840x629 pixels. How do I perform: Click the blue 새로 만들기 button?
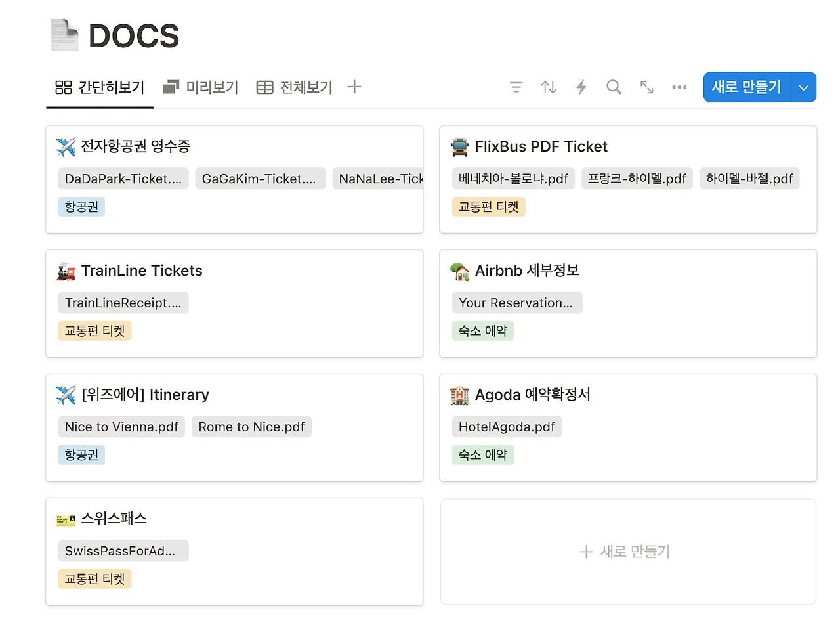[x=747, y=87]
